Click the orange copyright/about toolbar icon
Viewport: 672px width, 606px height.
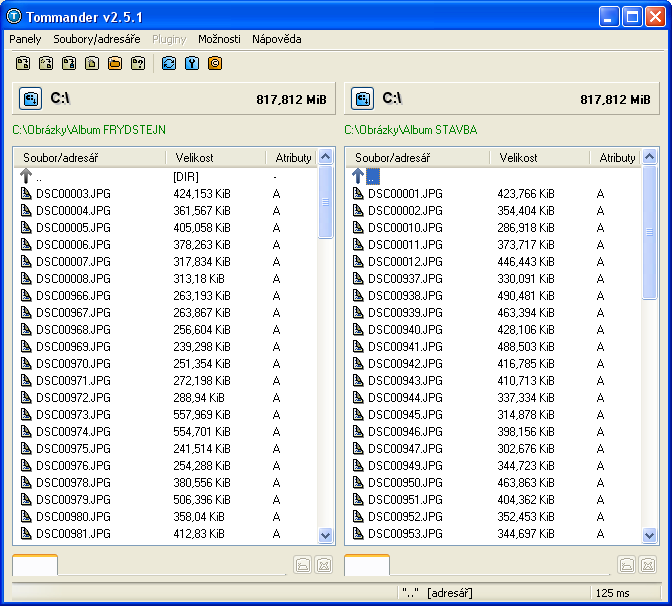point(214,63)
